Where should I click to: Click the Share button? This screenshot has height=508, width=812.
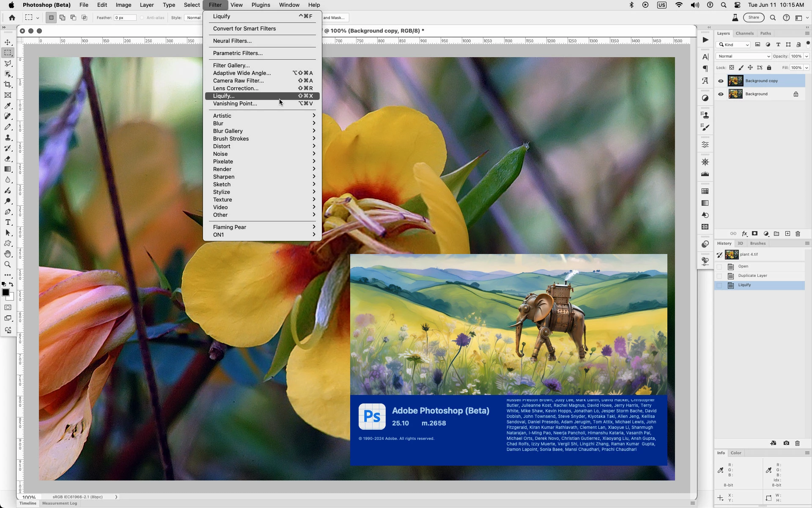click(754, 18)
